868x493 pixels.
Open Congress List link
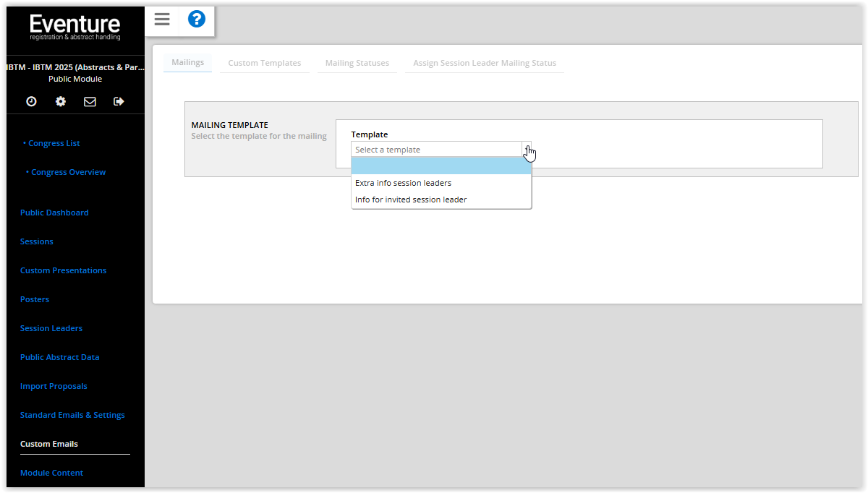[54, 143]
